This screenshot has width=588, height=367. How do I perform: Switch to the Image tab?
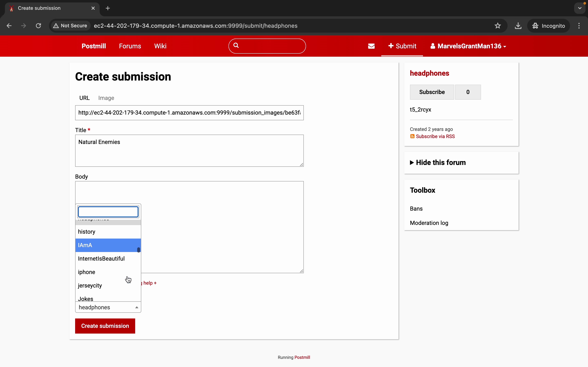(x=106, y=98)
